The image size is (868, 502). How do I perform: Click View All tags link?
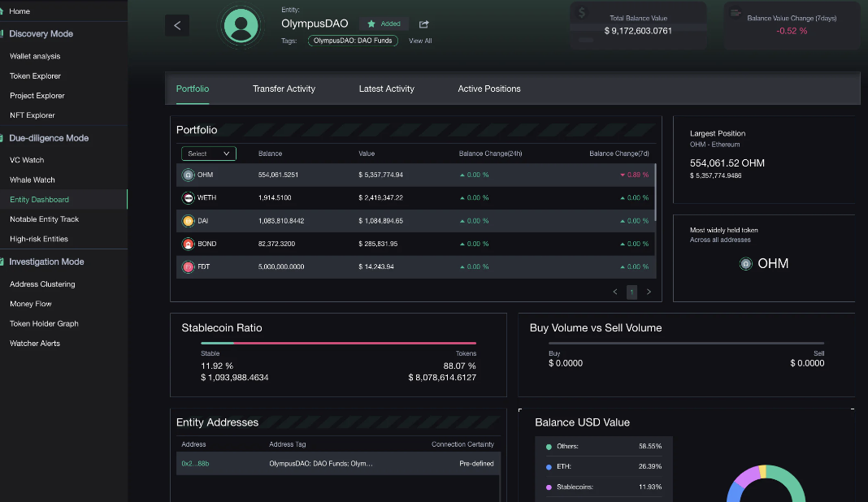pos(420,41)
